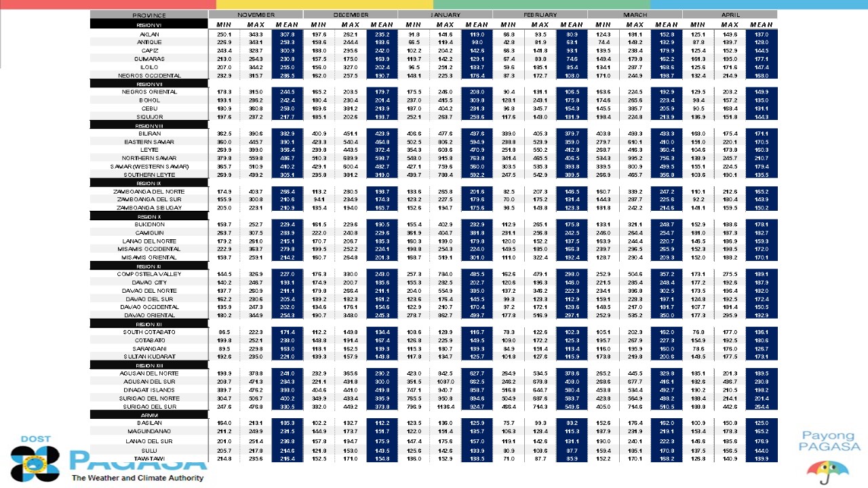Screen dimensions: 868x488
Task: Click the DOST label above the logo
Action: [x=35, y=439]
